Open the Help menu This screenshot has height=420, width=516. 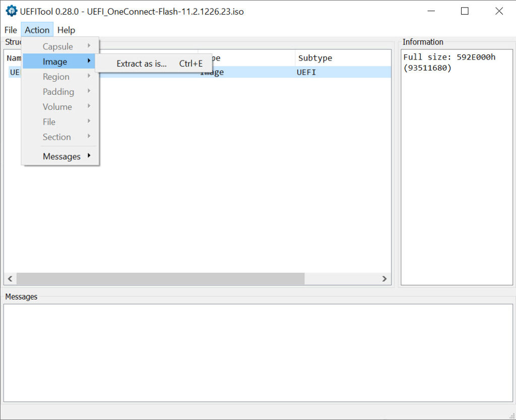tap(66, 30)
